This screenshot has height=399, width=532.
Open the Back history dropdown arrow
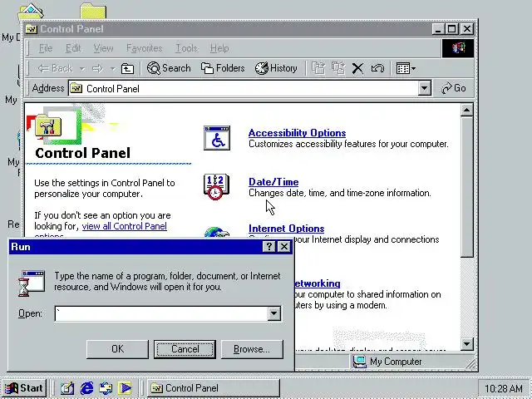[81, 69]
